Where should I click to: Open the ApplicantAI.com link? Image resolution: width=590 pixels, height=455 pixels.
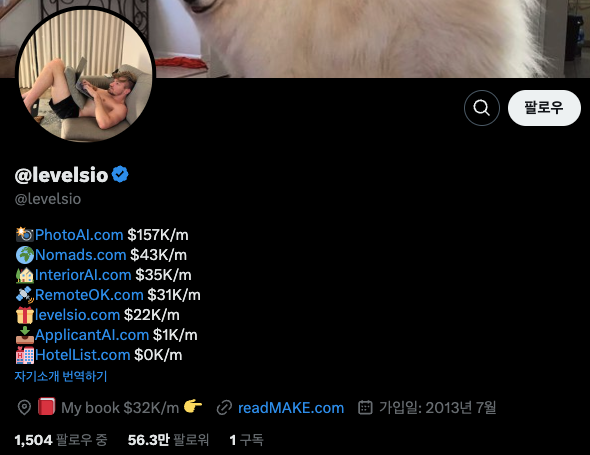(x=92, y=335)
